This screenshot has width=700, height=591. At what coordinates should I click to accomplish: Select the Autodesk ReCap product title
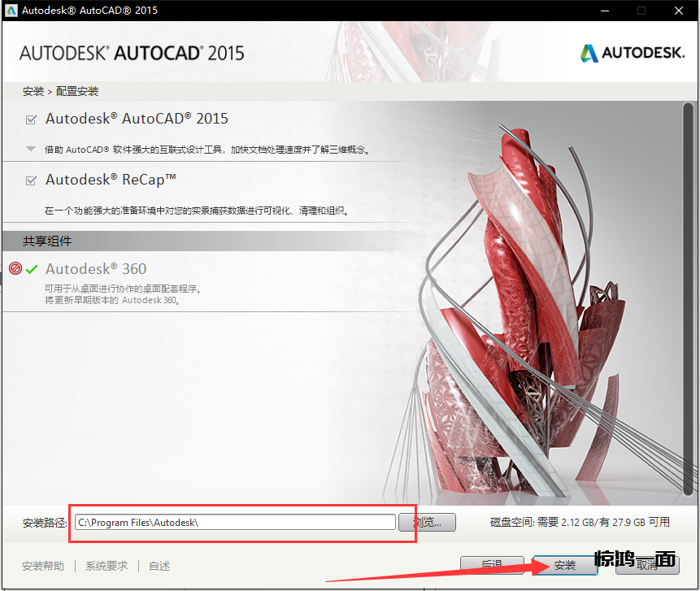click(x=111, y=180)
